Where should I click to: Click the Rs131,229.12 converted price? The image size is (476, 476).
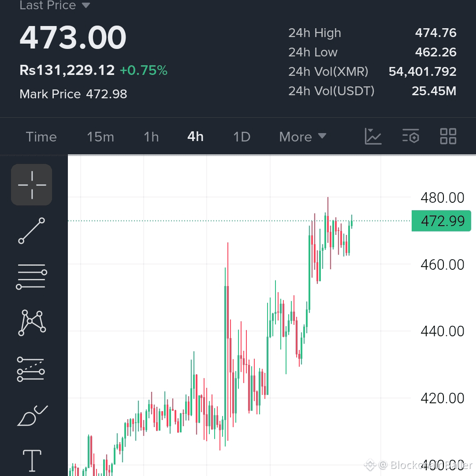(67, 70)
